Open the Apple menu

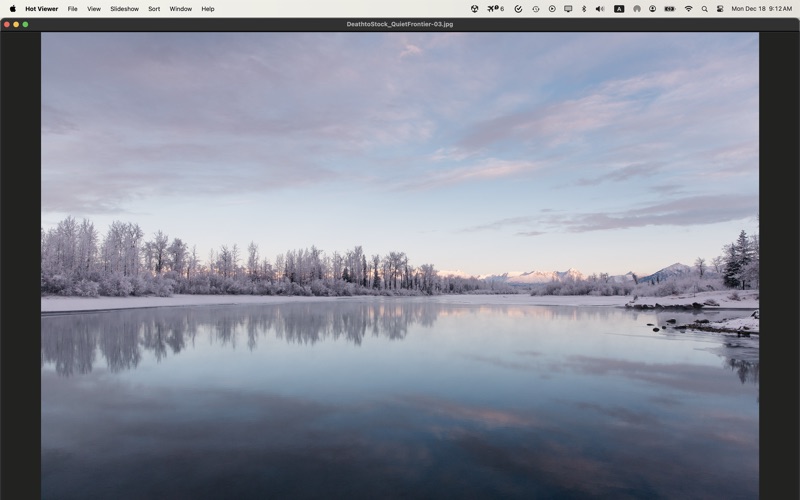[x=13, y=9]
